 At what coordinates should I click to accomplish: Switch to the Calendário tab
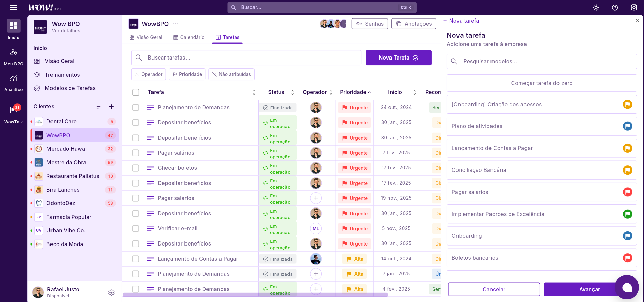189,37
